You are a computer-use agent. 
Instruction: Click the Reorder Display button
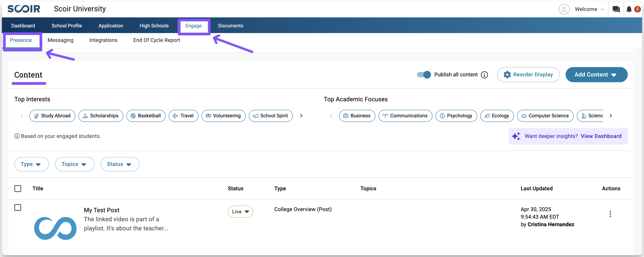(528, 75)
